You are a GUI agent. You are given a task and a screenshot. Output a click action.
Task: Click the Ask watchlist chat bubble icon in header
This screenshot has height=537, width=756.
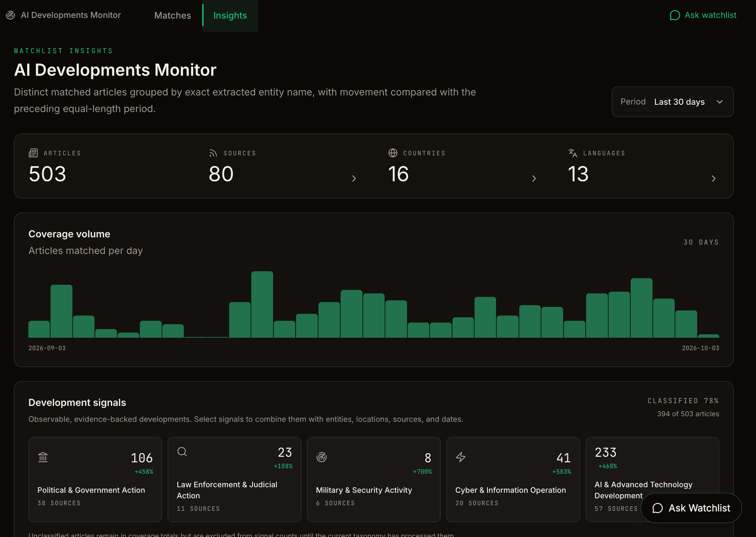click(674, 15)
